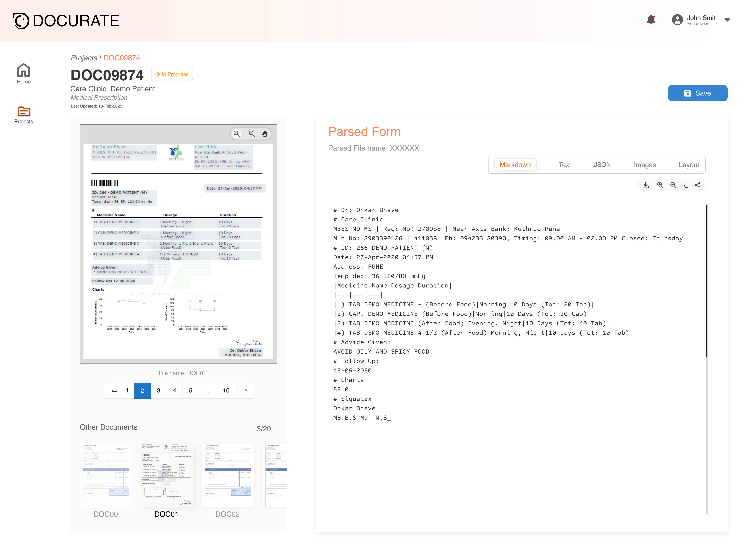The width and height of the screenshot is (756, 555).
Task: Select the Layout tab
Action: (689, 165)
